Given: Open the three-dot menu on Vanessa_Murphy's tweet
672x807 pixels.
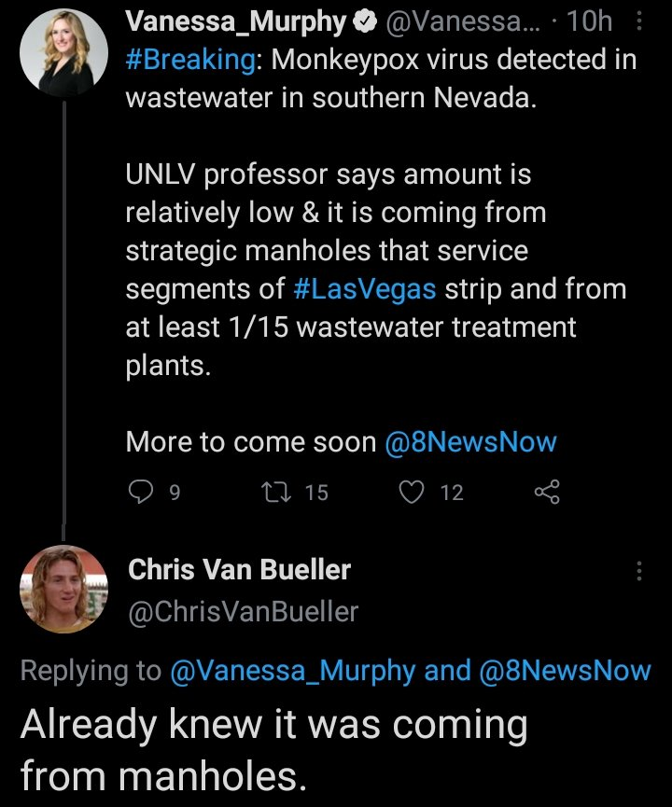Looking at the screenshot, I should click(x=638, y=21).
